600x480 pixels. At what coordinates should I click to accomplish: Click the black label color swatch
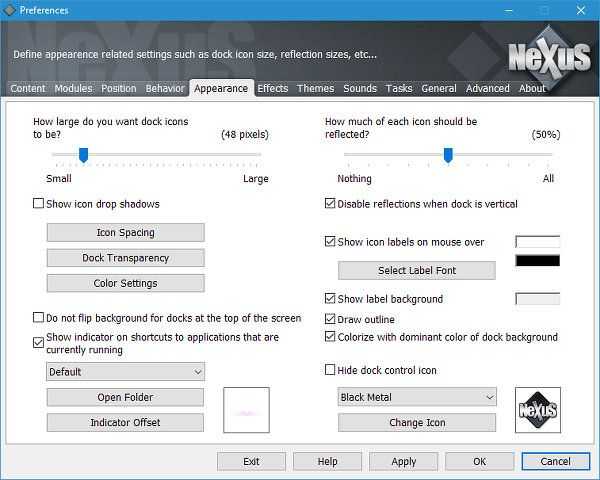[x=537, y=261]
